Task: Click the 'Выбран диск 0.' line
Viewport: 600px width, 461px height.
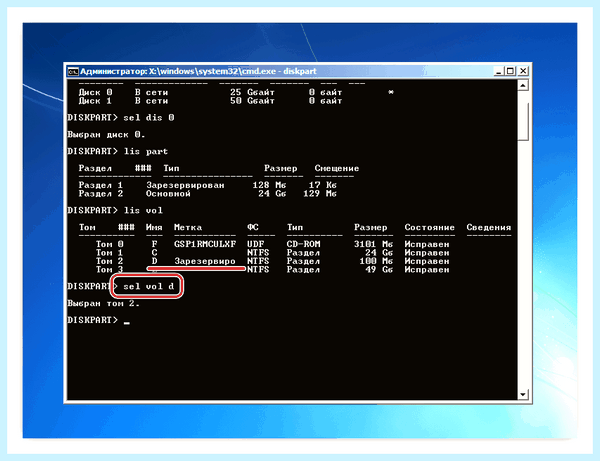Action: (106, 135)
